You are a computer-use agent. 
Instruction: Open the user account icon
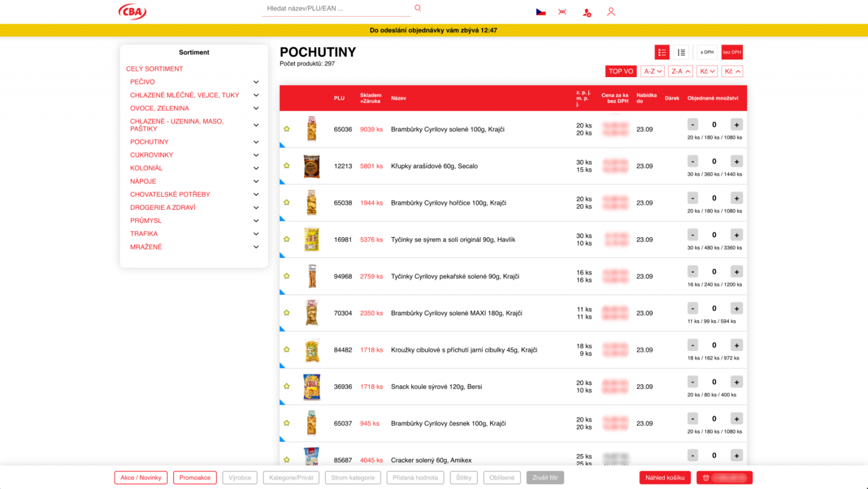tap(611, 11)
